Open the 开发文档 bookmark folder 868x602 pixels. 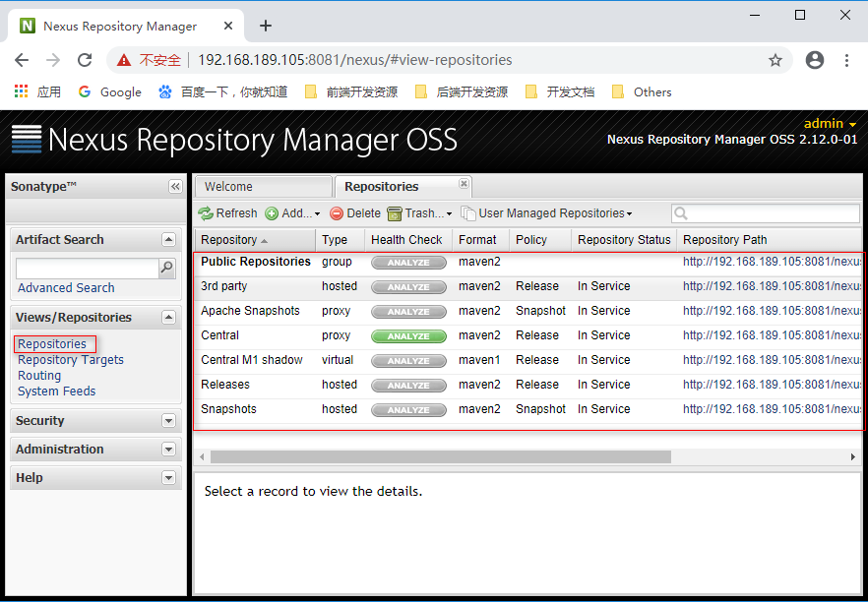coord(560,91)
